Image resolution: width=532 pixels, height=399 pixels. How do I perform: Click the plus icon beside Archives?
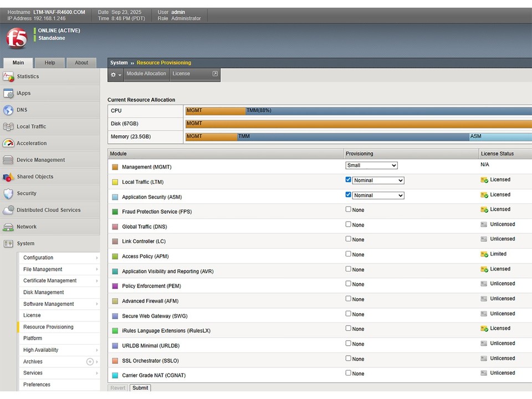coord(90,362)
